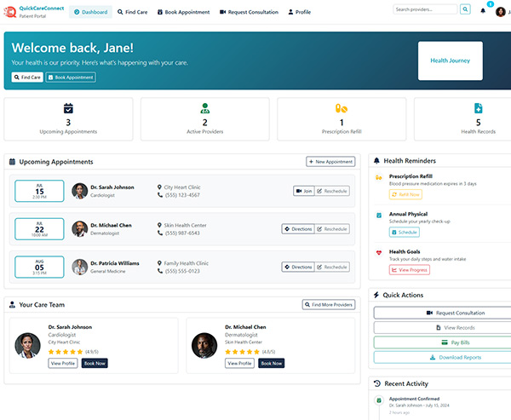Image resolution: width=511 pixels, height=420 pixels.
Task: Click City Heart Clinic location pin icon
Action: tap(159, 187)
